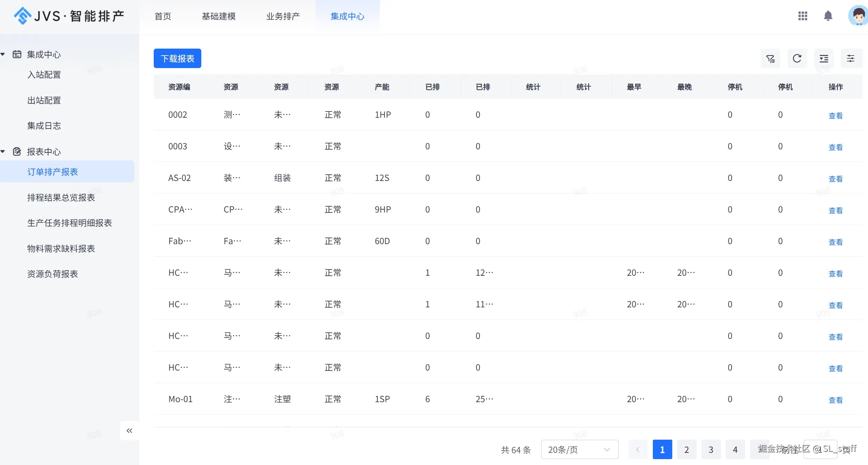
Task: Click the 集成中心 calendar icon in sidebar
Action: click(x=17, y=54)
